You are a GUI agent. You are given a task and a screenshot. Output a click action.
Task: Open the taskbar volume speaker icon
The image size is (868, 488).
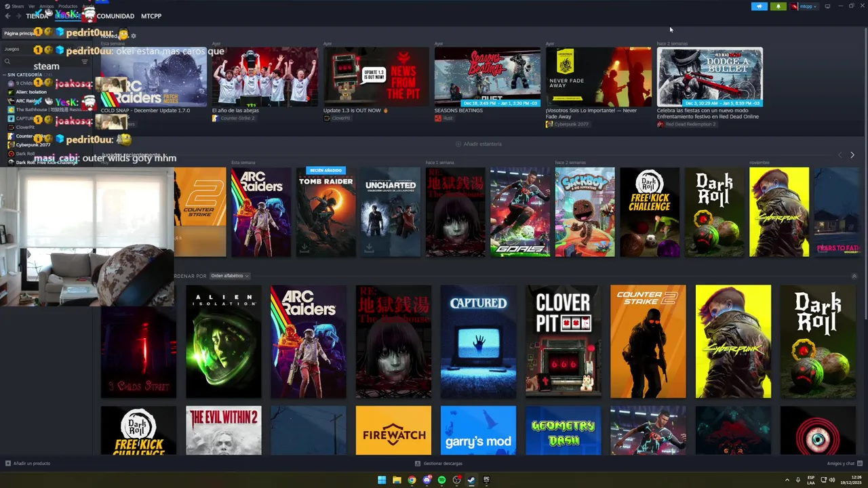832,480
